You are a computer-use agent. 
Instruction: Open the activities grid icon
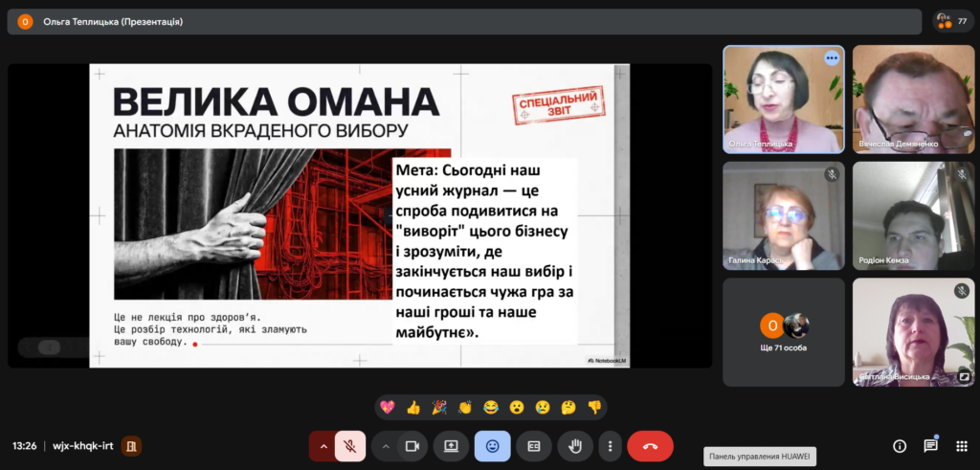pos(962,446)
